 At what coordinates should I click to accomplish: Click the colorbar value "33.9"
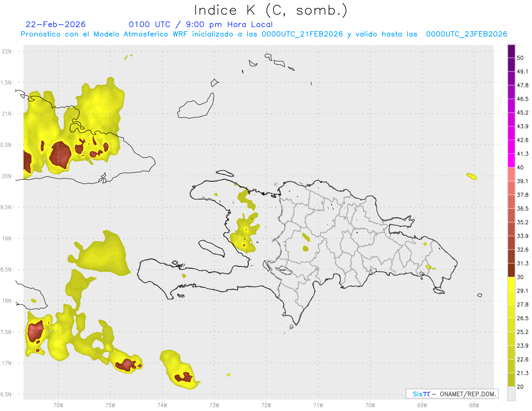coord(523,236)
